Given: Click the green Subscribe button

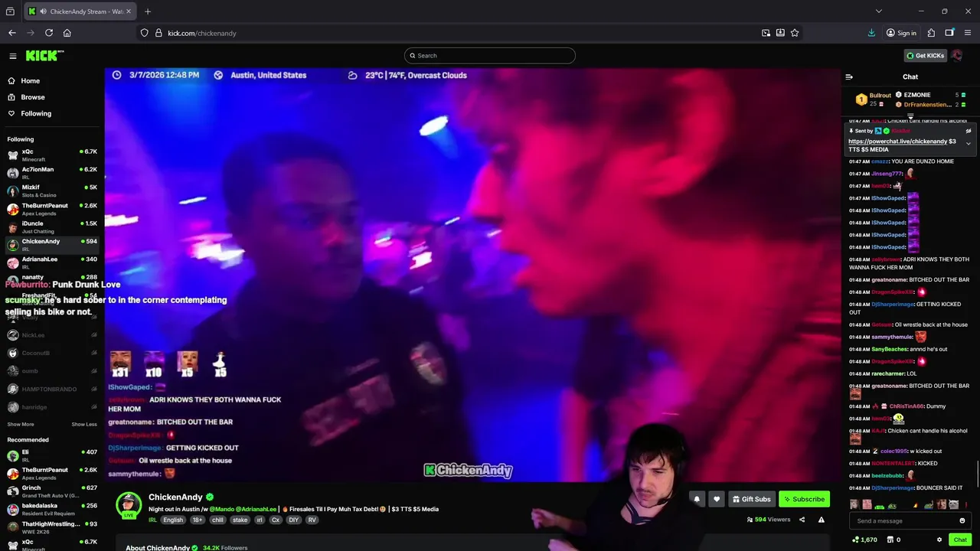Looking at the screenshot, I should pos(804,499).
